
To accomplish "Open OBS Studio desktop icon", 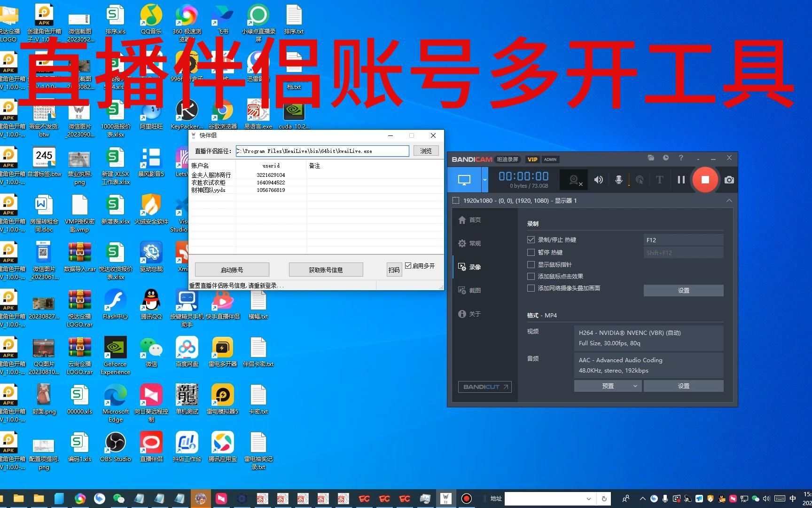I will 115,447.
